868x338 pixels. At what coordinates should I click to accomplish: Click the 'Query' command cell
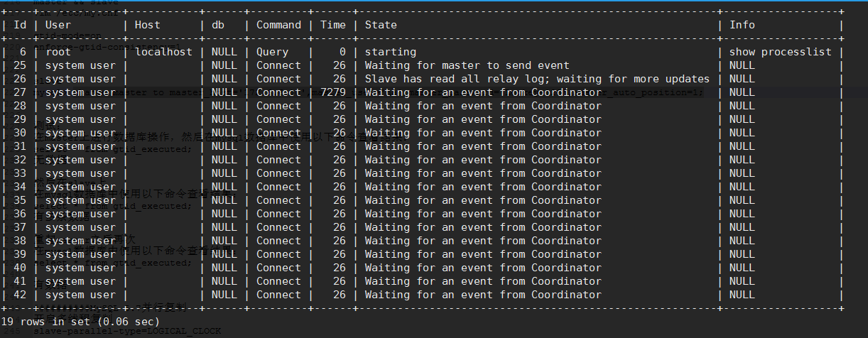(273, 52)
